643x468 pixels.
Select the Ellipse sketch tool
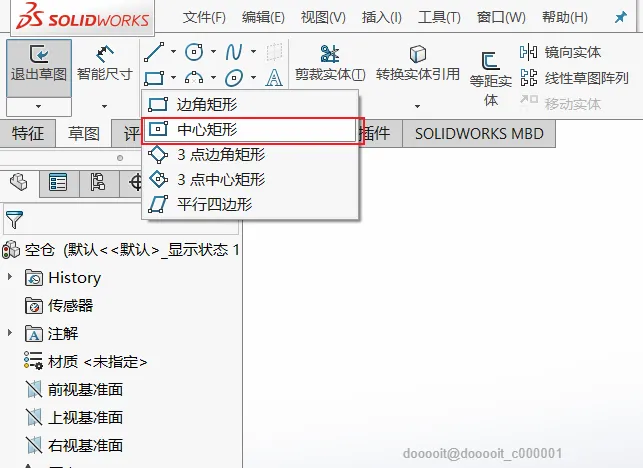click(x=234, y=78)
